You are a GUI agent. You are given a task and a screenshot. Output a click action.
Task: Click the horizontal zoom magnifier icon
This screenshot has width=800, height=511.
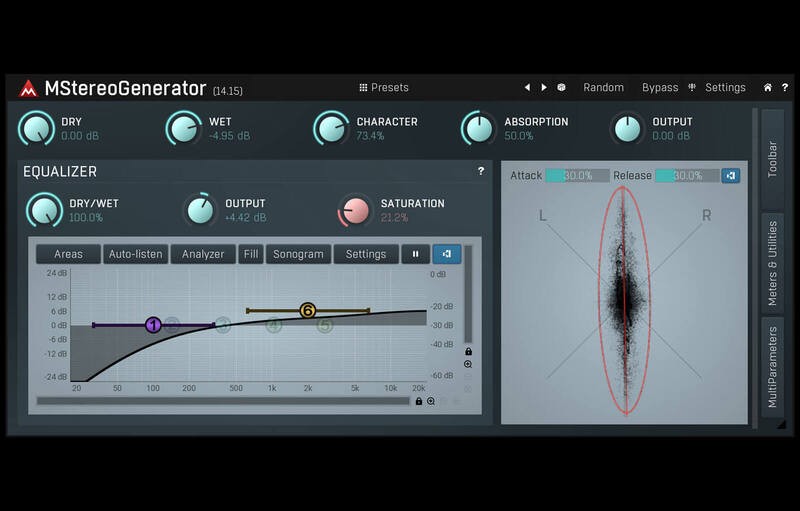click(x=431, y=401)
